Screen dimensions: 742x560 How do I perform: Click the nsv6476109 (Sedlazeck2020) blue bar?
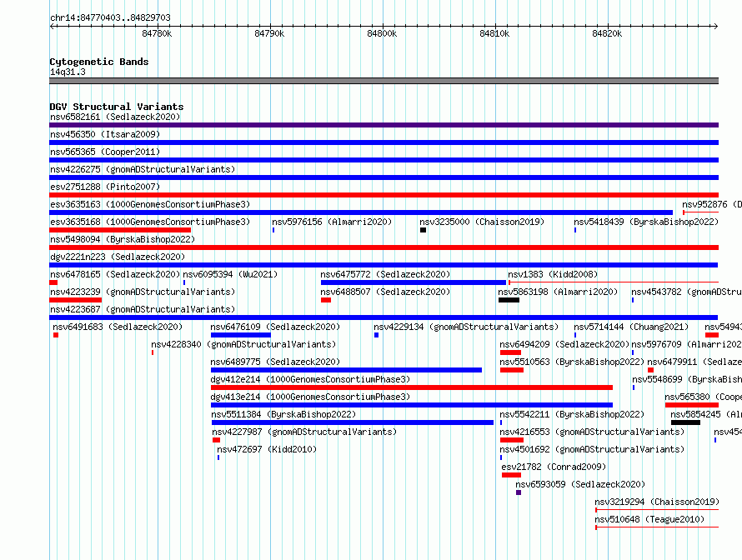[x=241, y=335]
